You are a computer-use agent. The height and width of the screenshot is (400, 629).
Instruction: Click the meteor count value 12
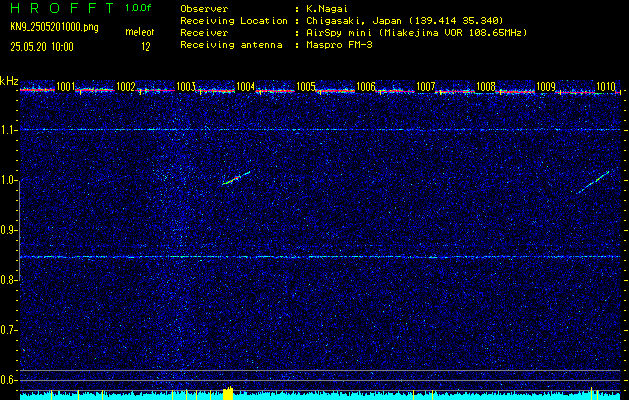point(146,47)
